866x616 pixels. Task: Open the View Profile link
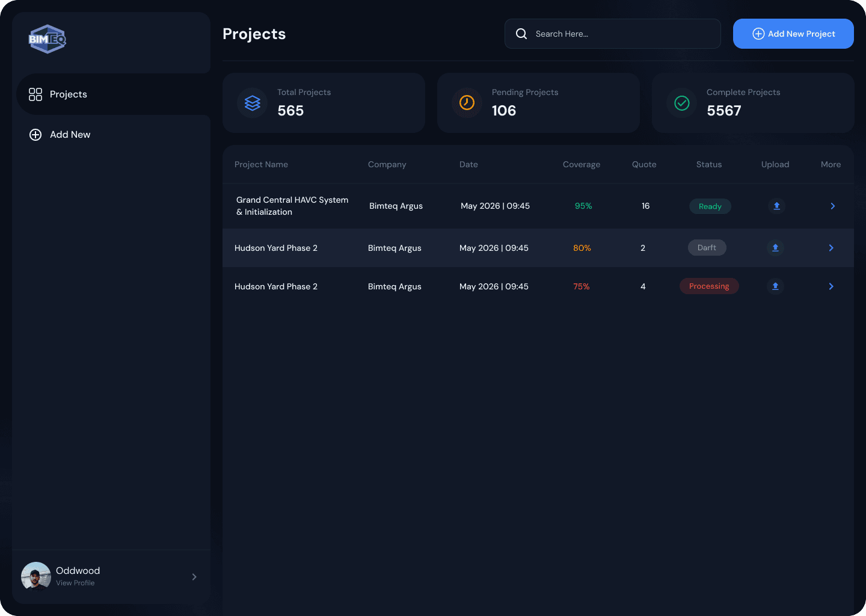click(x=75, y=582)
